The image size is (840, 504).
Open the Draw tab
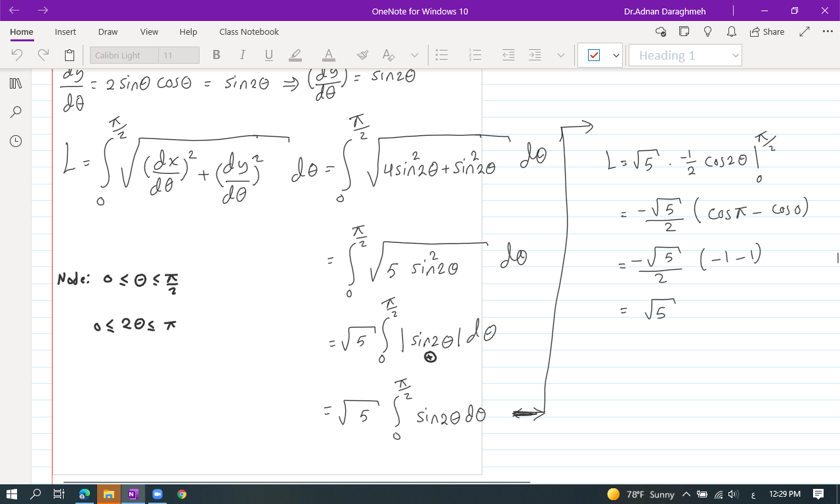[x=108, y=31]
